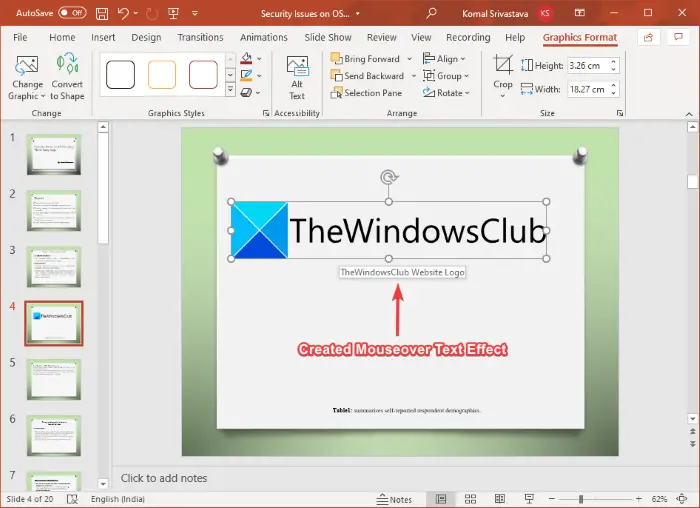This screenshot has height=508, width=700.
Task: Open Ribbon Display Options icon
Action: pyautogui.click(x=579, y=13)
